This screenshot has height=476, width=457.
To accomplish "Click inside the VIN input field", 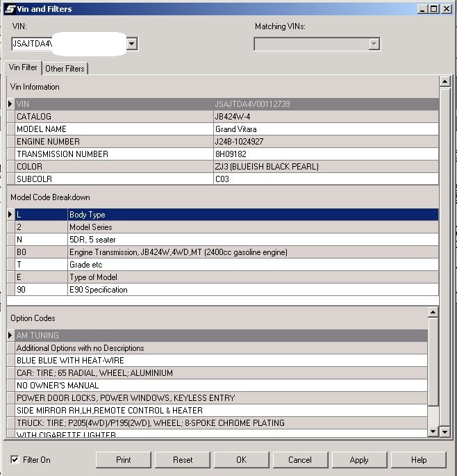I will [x=69, y=44].
